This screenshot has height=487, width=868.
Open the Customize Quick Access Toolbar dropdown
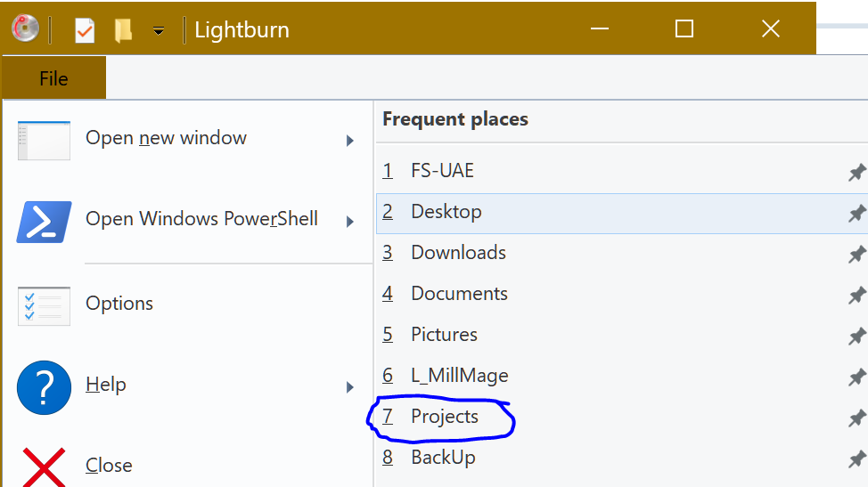[x=159, y=30]
